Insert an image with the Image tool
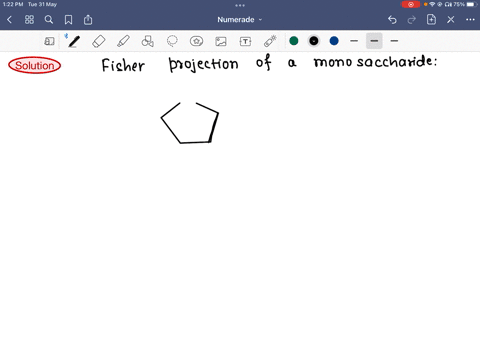The height and width of the screenshot is (360, 480). point(221,41)
